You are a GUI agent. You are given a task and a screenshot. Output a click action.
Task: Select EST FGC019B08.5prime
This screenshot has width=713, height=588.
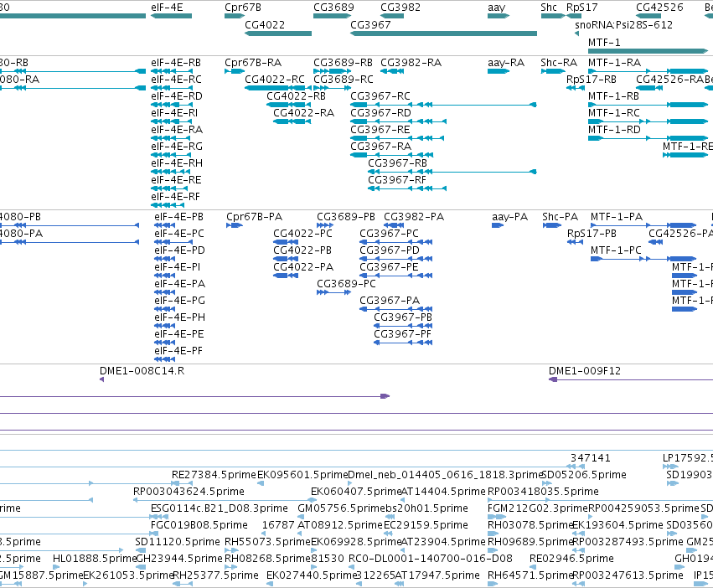point(199,525)
